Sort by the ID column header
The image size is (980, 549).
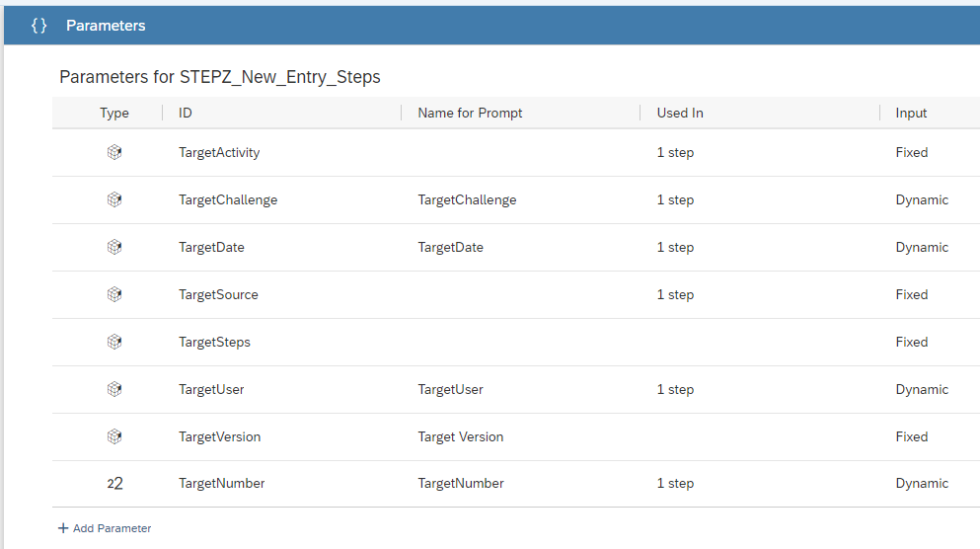click(x=185, y=114)
